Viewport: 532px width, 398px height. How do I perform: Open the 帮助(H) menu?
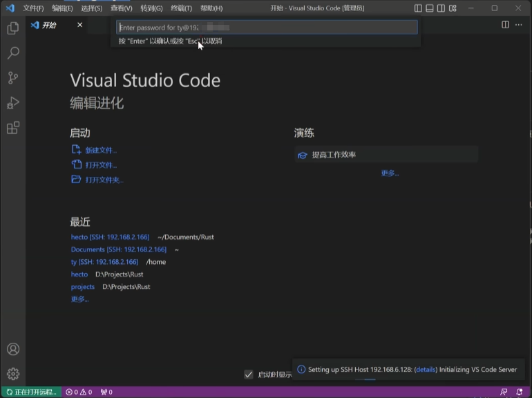tap(211, 8)
